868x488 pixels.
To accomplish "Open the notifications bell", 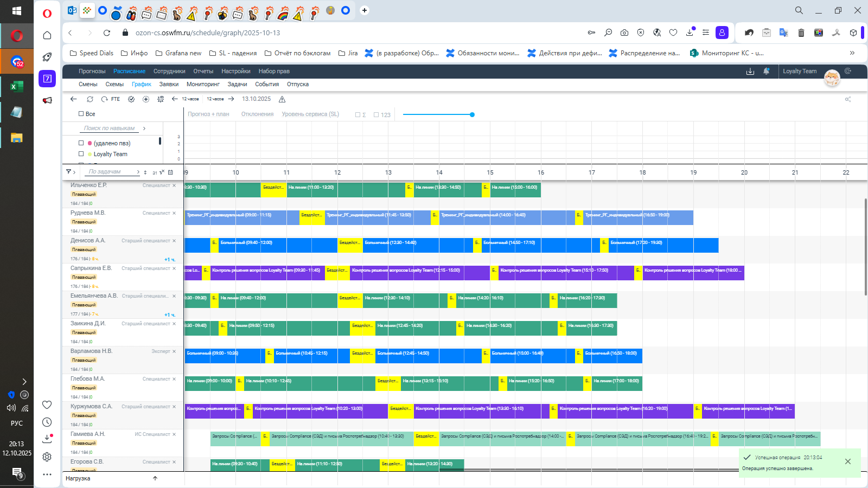I will tap(767, 71).
